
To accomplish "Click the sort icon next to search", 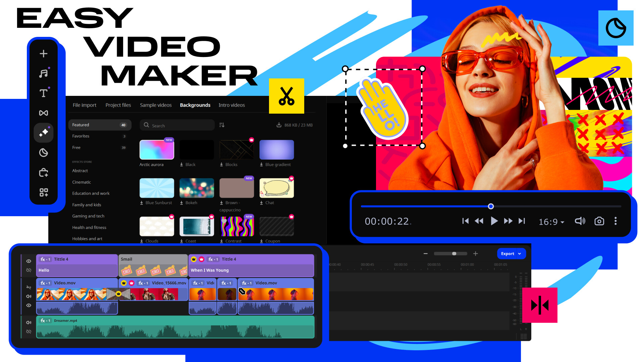I will click(222, 125).
